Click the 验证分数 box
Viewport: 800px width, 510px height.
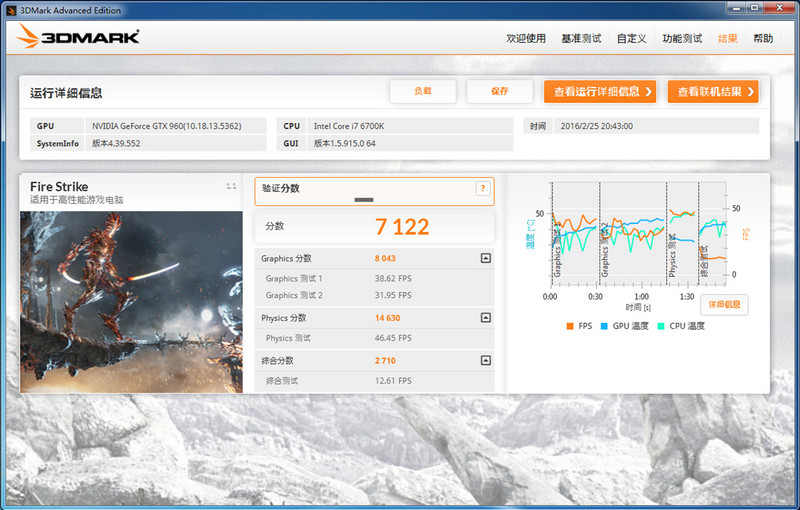[x=374, y=192]
